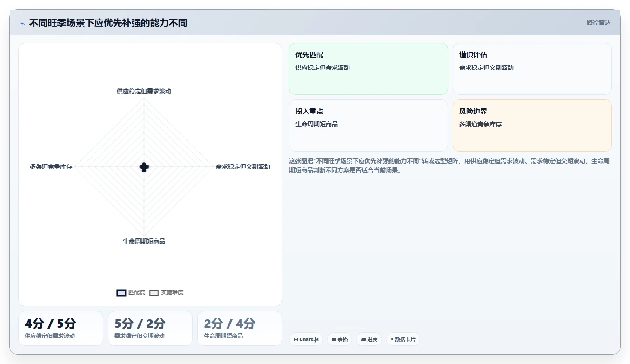Click the Chart.js tag chip
Viewport: 630px width, 364px height.
pyautogui.click(x=306, y=339)
